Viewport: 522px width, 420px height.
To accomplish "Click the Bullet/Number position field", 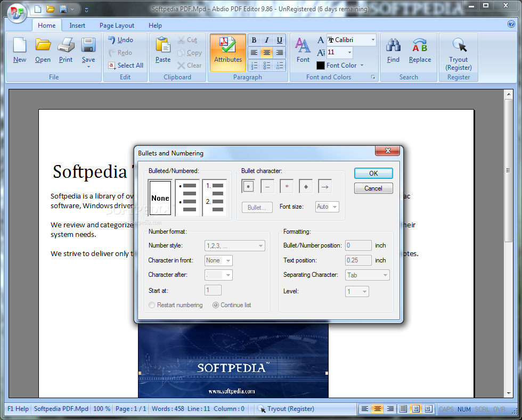I will [358, 245].
